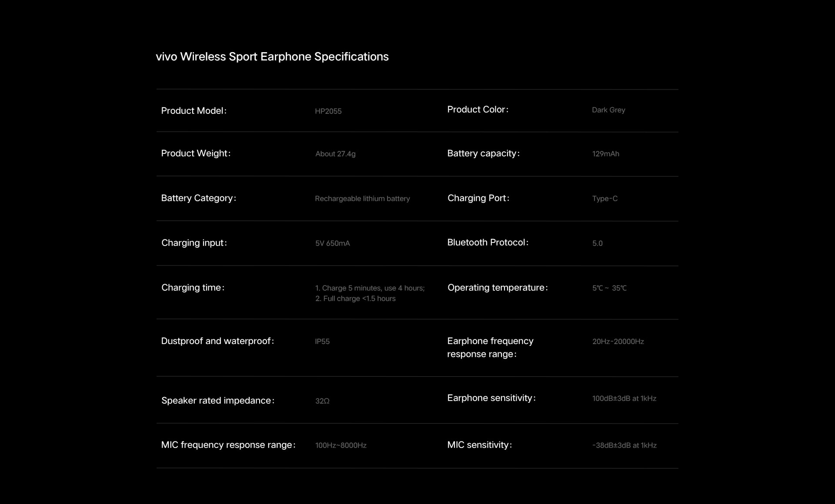Click the Bluetooth Protocol label

click(x=488, y=242)
